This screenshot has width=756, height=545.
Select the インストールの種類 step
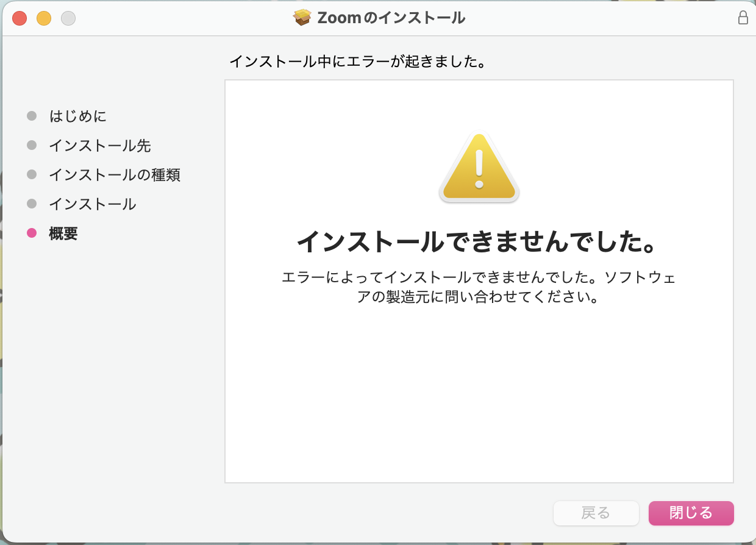point(115,174)
